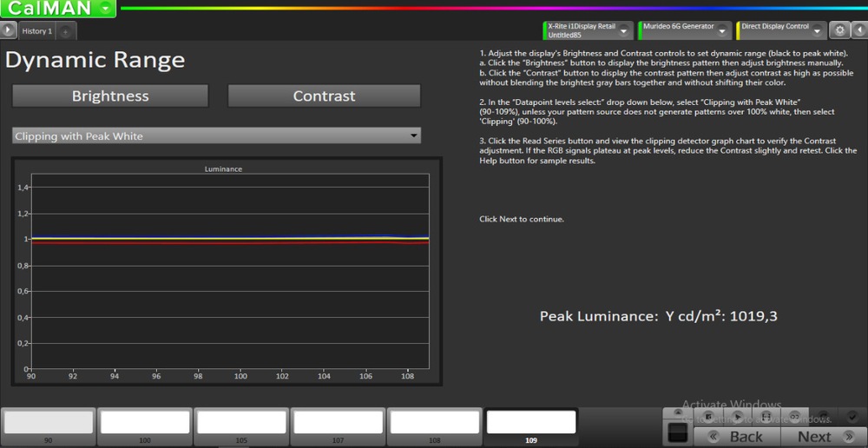Viewport: 868px width, 448px height.
Task: Click the checkmark icon at bottom right
Action: 853,417
